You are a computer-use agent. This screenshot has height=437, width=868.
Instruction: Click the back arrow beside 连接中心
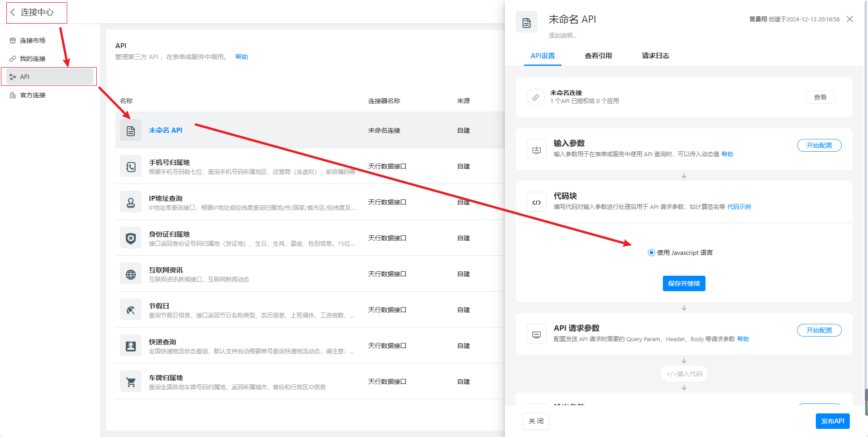(13, 12)
